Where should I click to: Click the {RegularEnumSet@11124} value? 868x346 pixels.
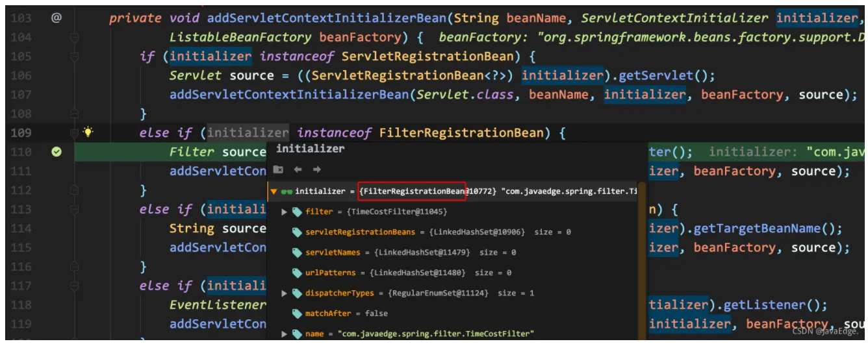tap(439, 293)
